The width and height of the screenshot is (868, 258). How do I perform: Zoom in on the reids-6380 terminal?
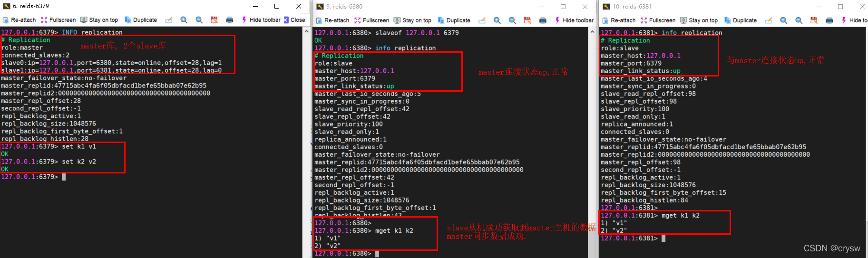[x=497, y=20]
